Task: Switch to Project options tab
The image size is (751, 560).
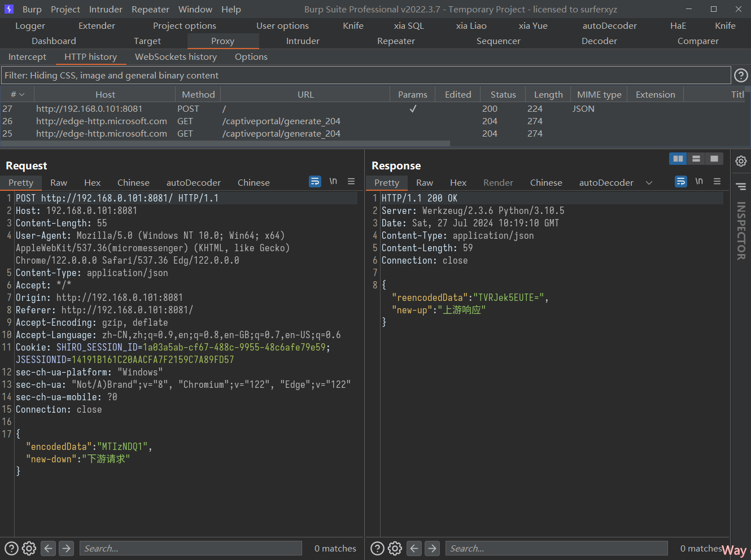Action: tap(185, 25)
